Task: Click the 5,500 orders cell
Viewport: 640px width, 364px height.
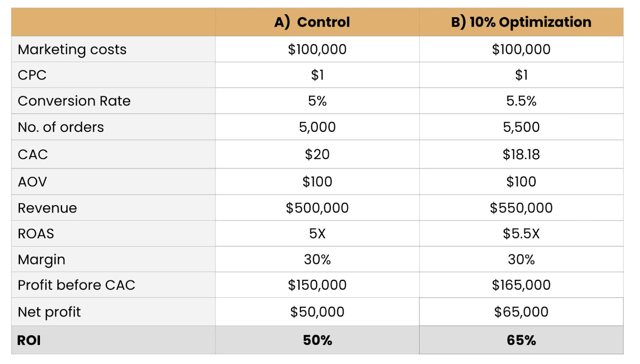Action: click(521, 127)
